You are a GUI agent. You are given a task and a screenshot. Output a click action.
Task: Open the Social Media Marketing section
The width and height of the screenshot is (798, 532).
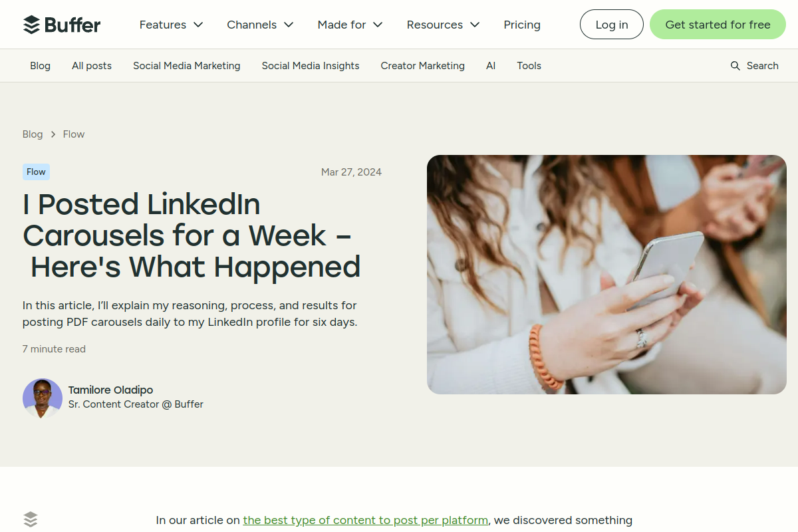click(x=187, y=65)
